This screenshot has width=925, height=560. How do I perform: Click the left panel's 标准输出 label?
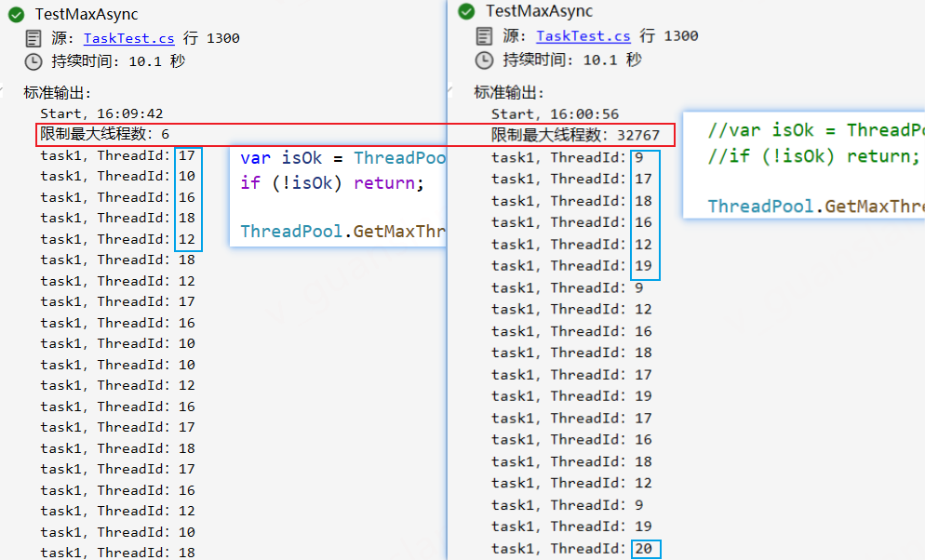[x=55, y=93]
